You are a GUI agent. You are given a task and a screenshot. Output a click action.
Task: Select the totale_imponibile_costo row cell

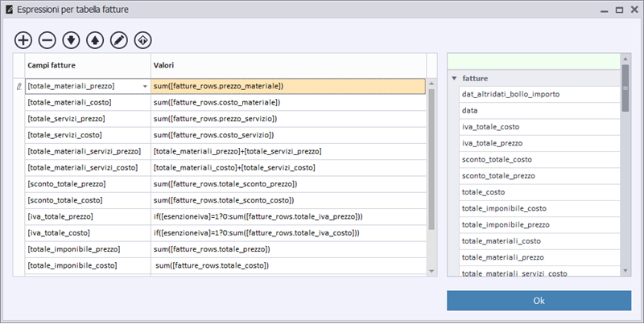[x=88, y=265]
